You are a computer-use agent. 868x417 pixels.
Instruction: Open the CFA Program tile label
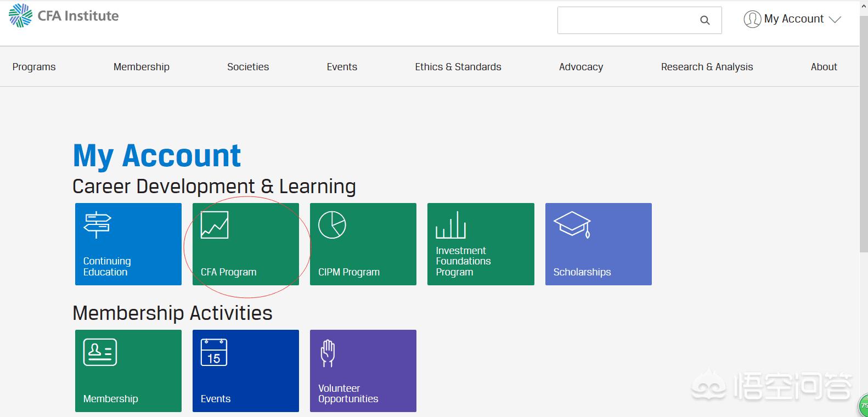[229, 272]
